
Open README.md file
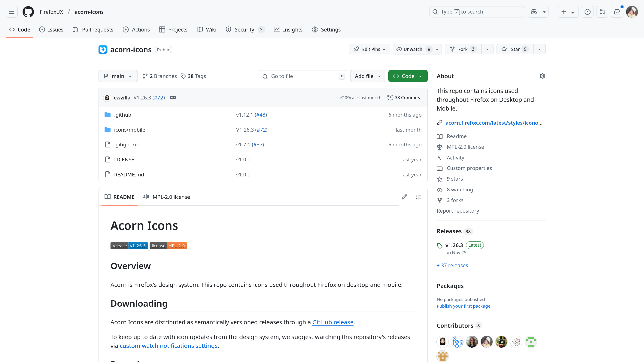pyautogui.click(x=129, y=175)
